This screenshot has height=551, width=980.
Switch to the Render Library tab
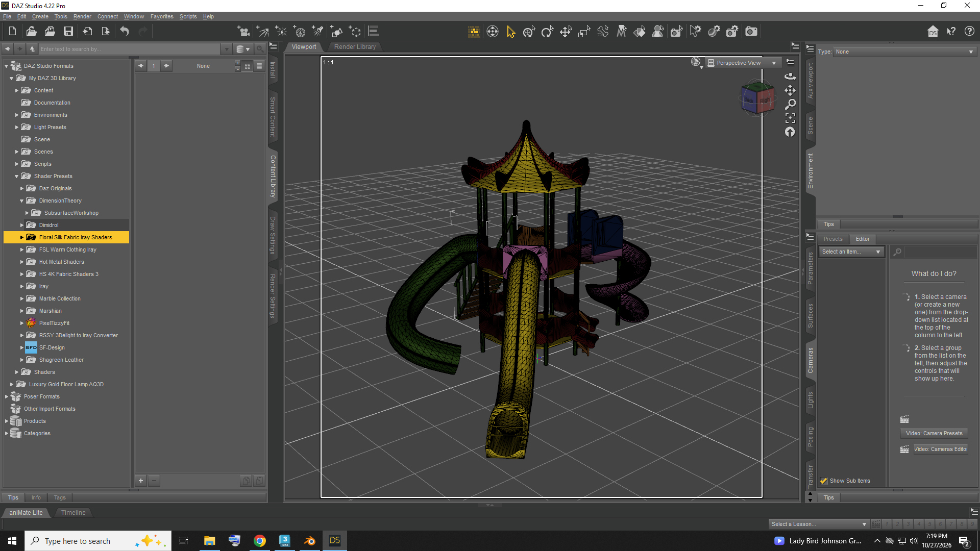point(355,46)
